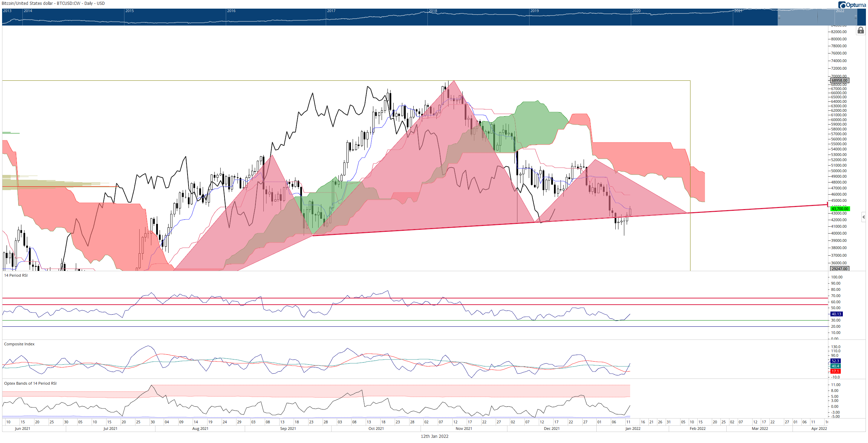Grab the left handle of overview range selector
The height and width of the screenshot is (443, 868).
pos(779,17)
